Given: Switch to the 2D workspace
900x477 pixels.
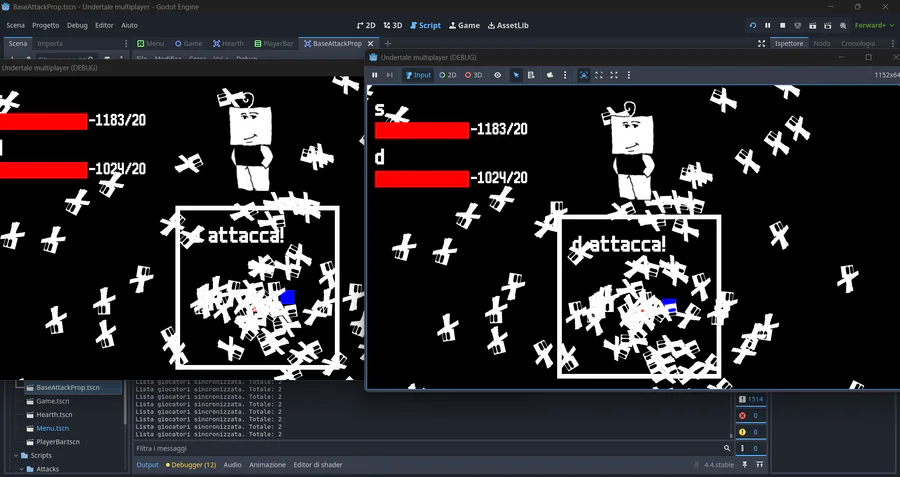Looking at the screenshot, I should click(x=366, y=25).
